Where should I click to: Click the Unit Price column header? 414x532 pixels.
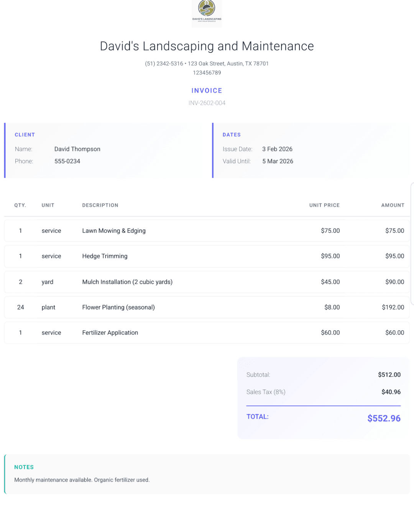coord(324,205)
